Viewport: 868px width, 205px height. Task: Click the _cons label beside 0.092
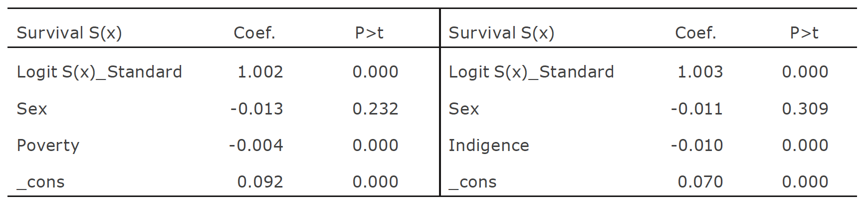[x=41, y=182]
